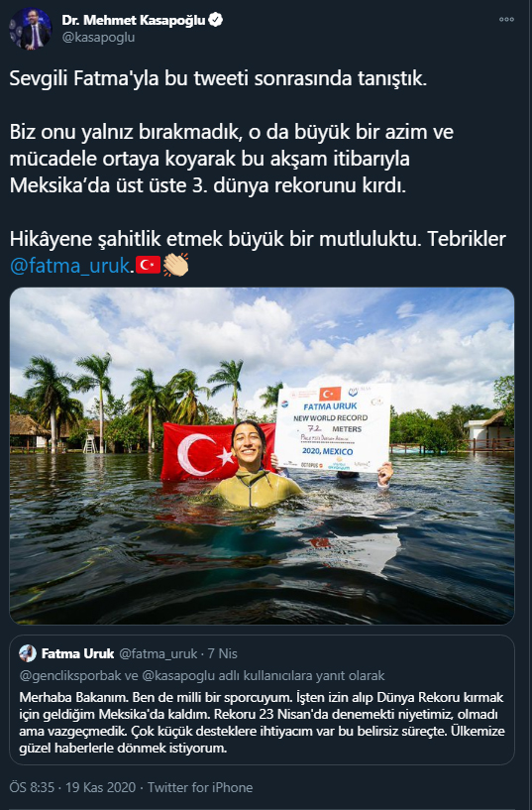This screenshot has width=532, height=810.
Task: Open the @kasapoglu handle under the name
Action: click(x=98, y=38)
